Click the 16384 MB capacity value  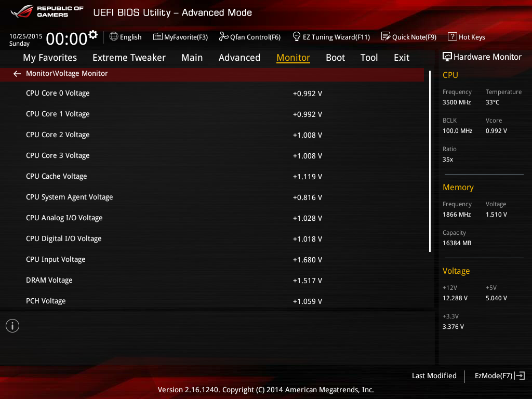(x=457, y=243)
